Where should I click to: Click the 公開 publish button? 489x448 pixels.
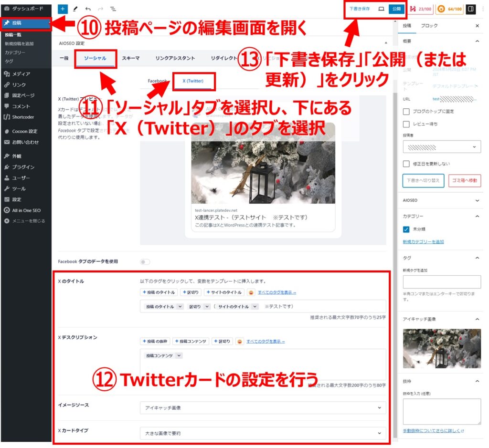396,9
